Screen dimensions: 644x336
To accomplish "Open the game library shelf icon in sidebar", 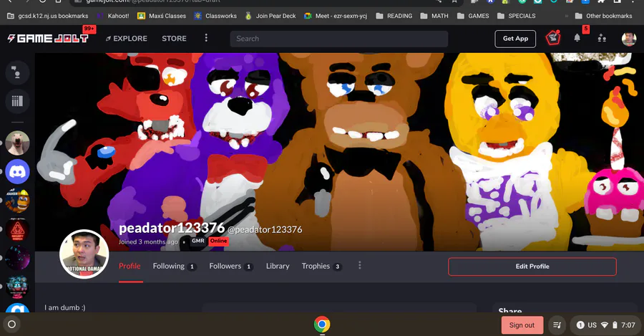I will [x=17, y=101].
